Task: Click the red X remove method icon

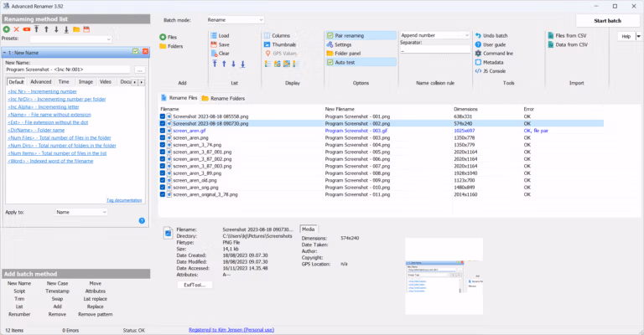Action: tap(17, 29)
